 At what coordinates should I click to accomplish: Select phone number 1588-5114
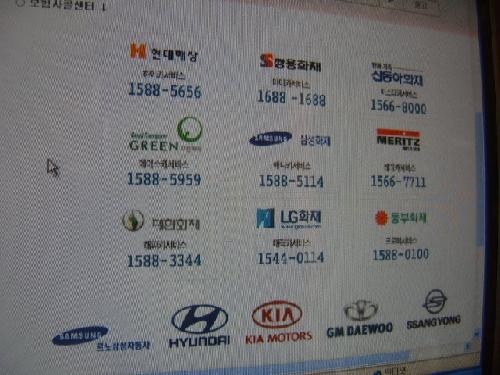(x=291, y=181)
